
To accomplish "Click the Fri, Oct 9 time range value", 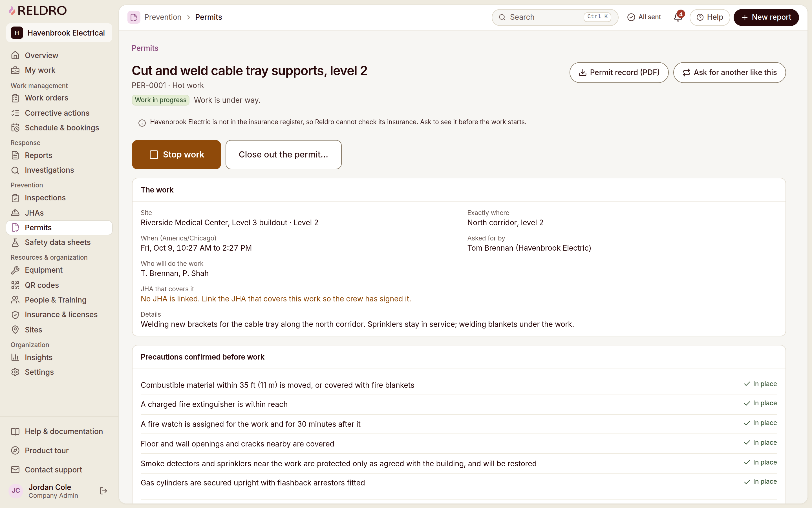I will 196,248.
